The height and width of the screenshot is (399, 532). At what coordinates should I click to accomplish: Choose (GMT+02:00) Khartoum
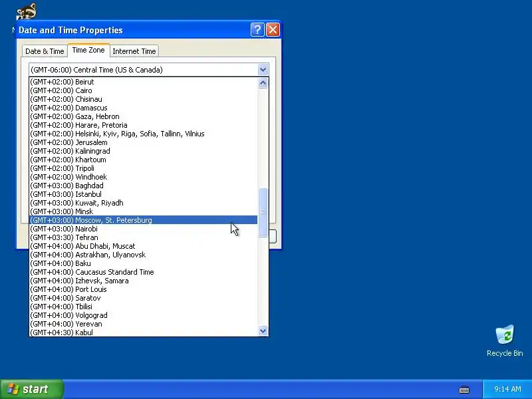144,160
